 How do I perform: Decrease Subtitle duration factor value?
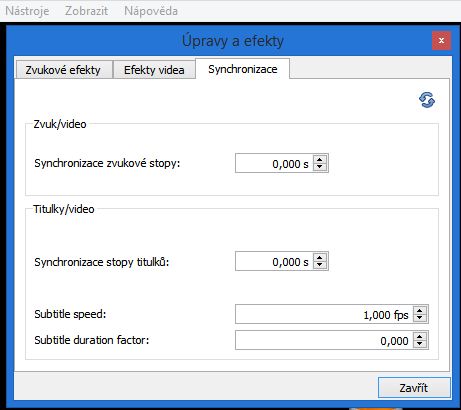pos(420,344)
